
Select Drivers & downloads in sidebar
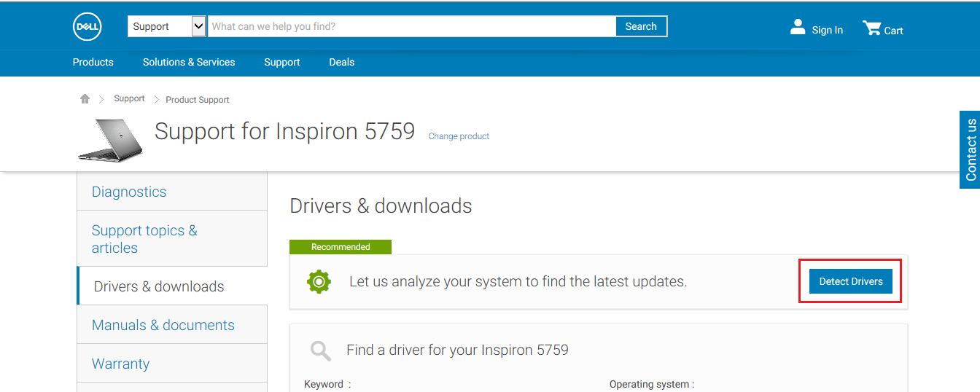172,286
